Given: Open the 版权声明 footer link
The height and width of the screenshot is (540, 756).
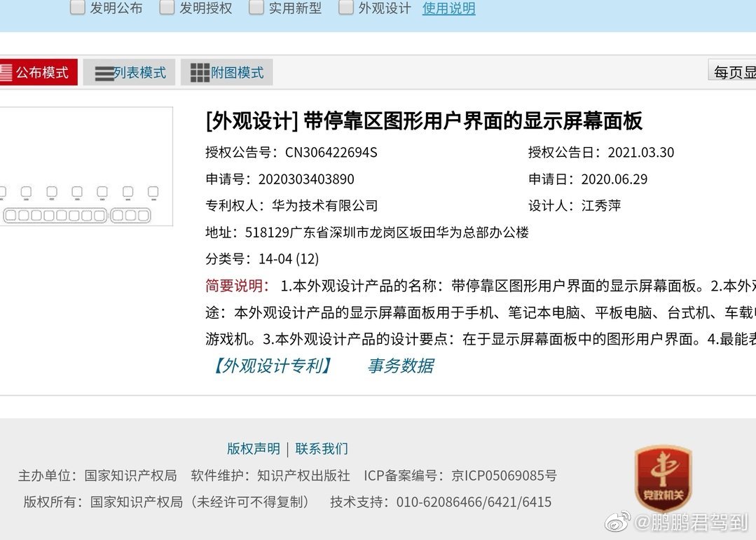Looking at the screenshot, I should [x=254, y=448].
